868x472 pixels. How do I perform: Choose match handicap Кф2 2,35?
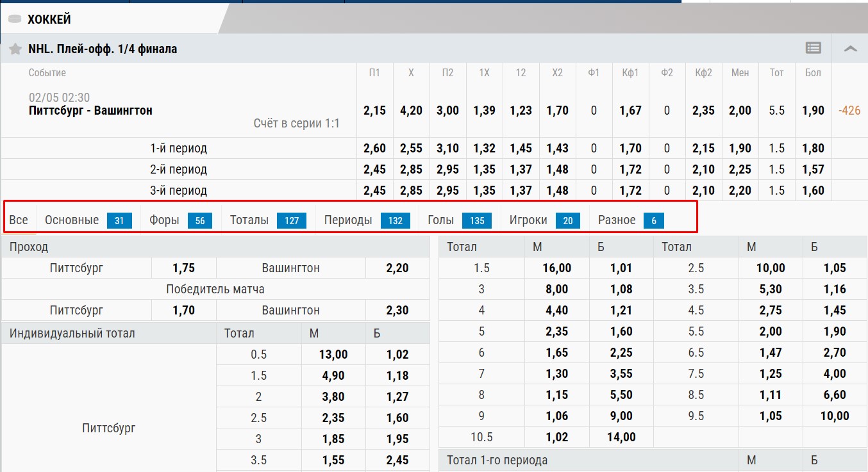pos(703,110)
